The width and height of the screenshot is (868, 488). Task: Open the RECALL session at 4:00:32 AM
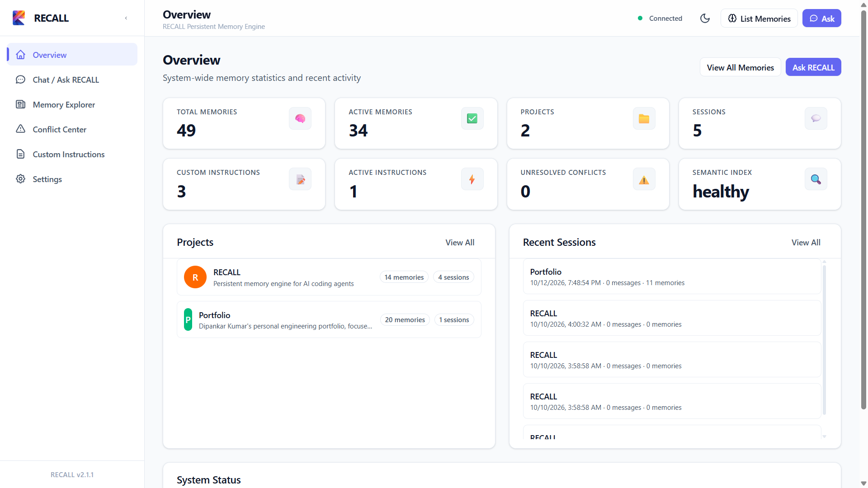672,318
